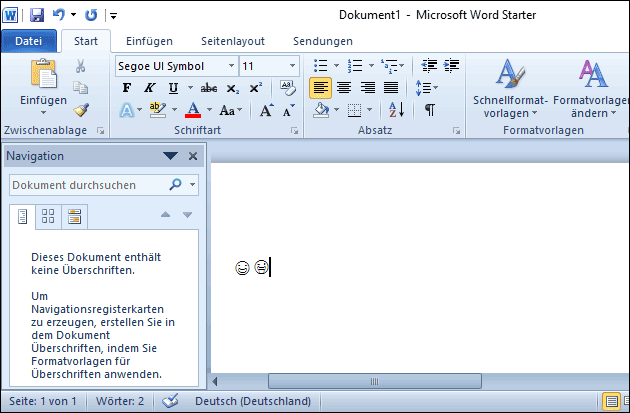Copy selection with the copy icon
Screen dimensions: 630x413
[x=81, y=88]
